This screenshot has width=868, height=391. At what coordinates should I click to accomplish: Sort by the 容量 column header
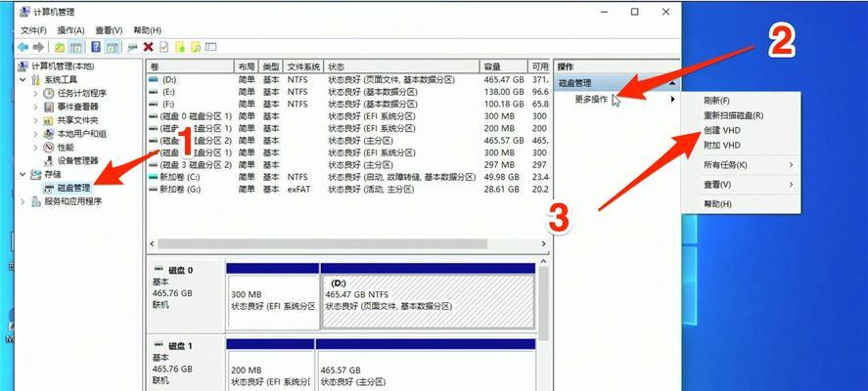coord(504,66)
